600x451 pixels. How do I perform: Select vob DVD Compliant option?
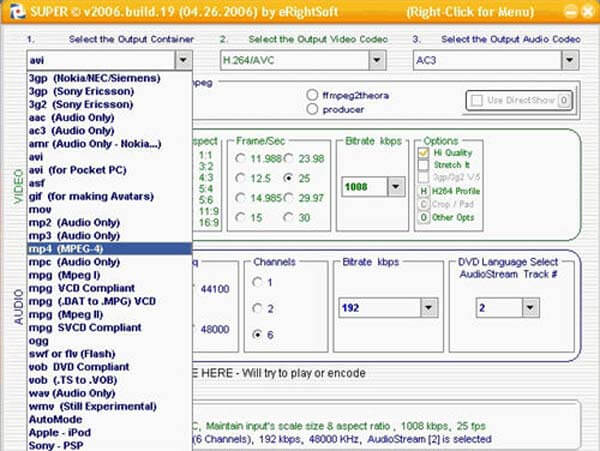pos(109,367)
